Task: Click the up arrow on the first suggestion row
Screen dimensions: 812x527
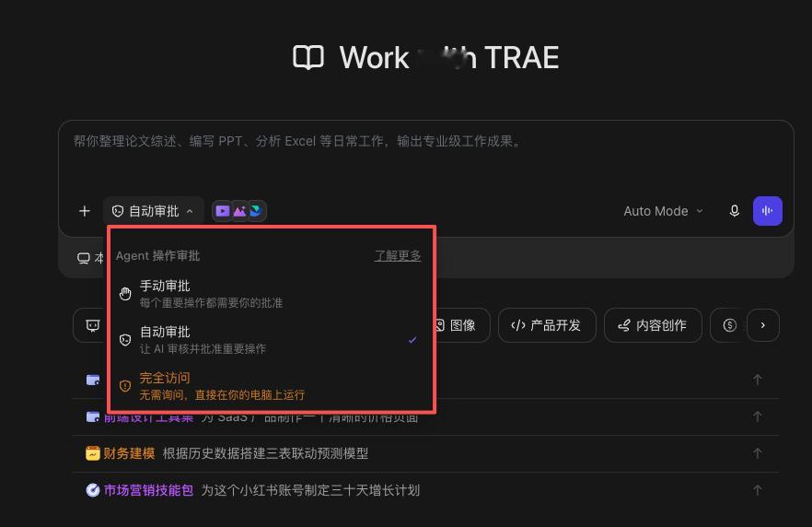Action: coord(757,380)
